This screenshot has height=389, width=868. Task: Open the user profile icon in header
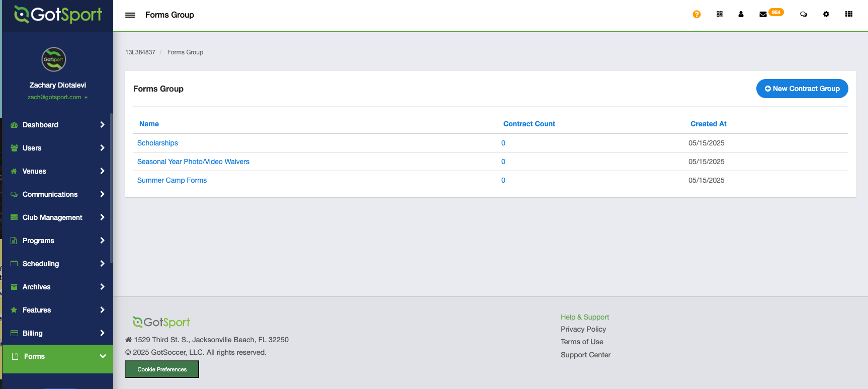click(741, 14)
